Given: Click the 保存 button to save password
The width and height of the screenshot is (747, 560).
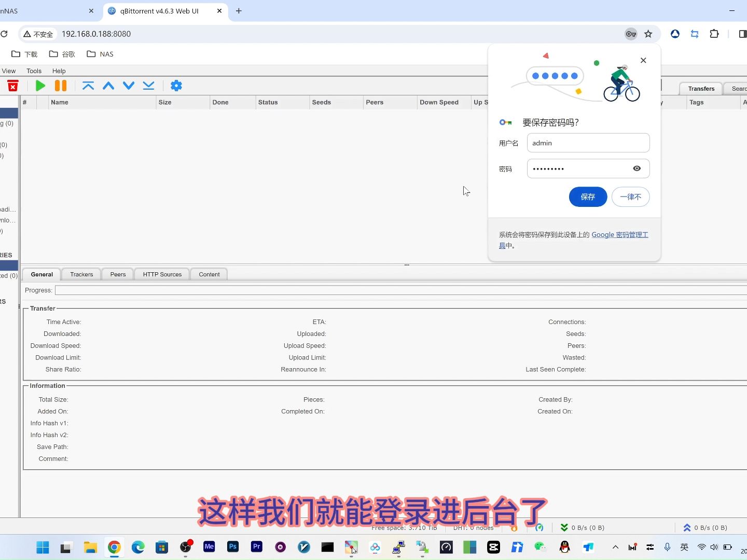Looking at the screenshot, I should point(588,197).
